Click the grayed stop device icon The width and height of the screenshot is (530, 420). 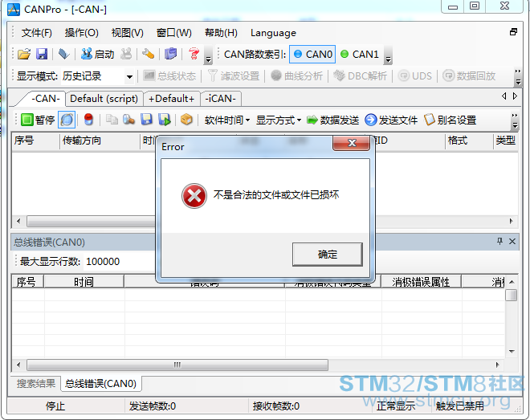(x=126, y=54)
